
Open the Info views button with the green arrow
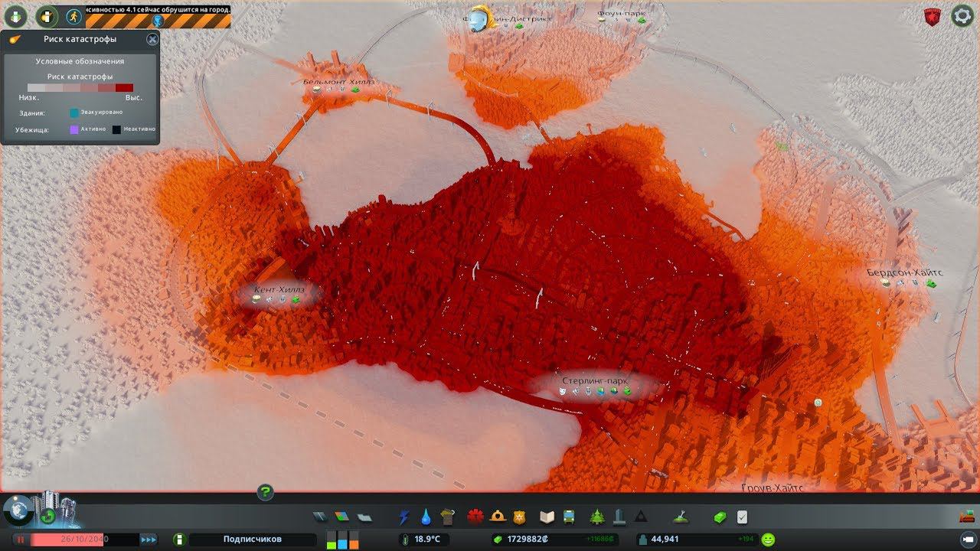15,16
